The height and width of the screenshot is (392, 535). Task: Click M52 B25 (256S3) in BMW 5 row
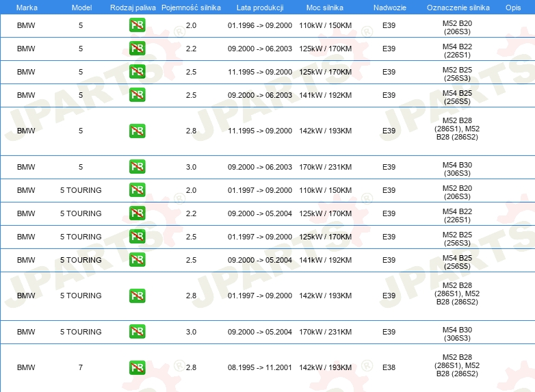click(457, 74)
